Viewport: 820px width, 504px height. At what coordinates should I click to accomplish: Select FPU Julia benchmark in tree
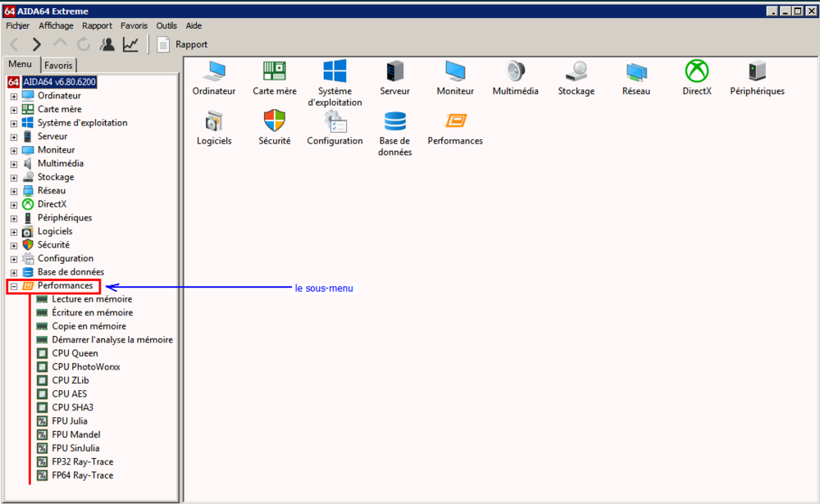[x=69, y=421]
